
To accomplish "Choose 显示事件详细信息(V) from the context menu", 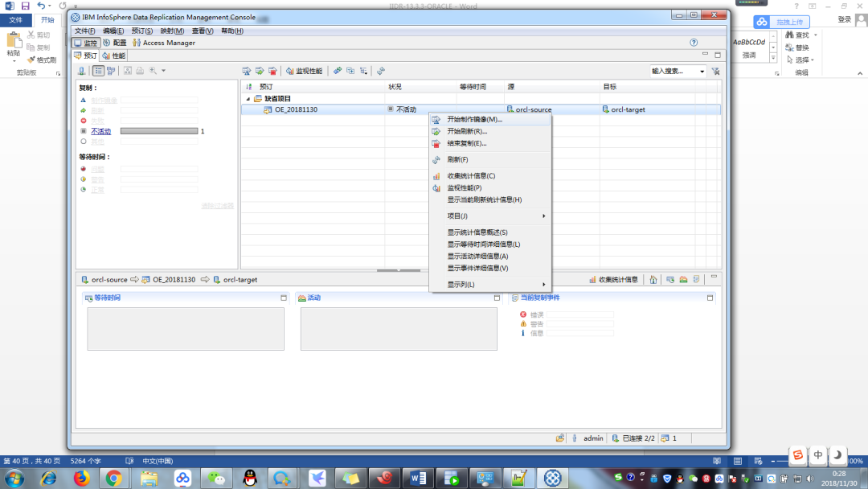I will point(490,268).
